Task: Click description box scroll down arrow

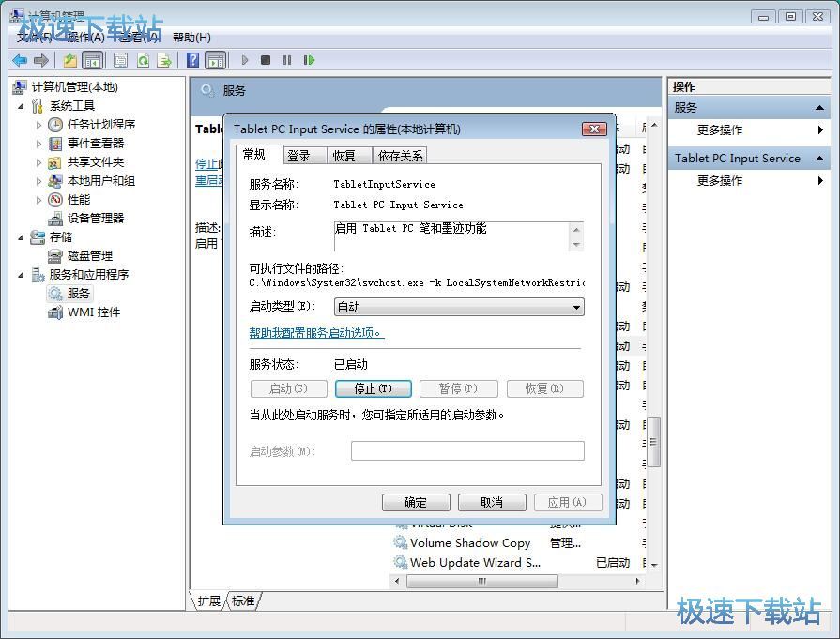Action: [x=576, y=244]
